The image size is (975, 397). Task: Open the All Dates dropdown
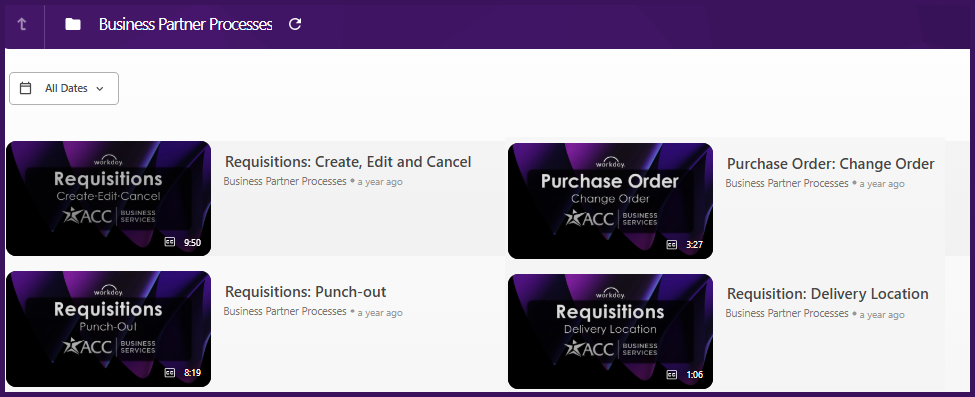pos(64,88)
